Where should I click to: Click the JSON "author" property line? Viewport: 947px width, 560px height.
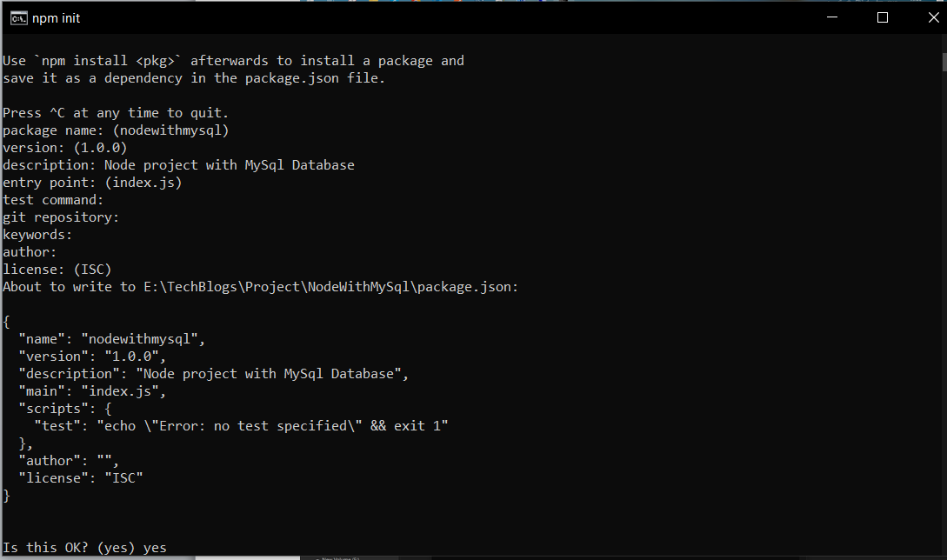click(68, 461)
